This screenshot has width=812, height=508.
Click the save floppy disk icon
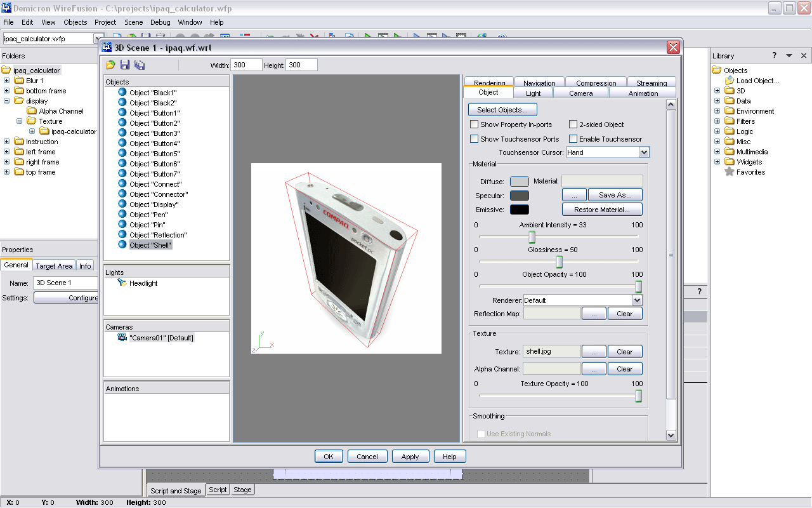tap(125, 65)
